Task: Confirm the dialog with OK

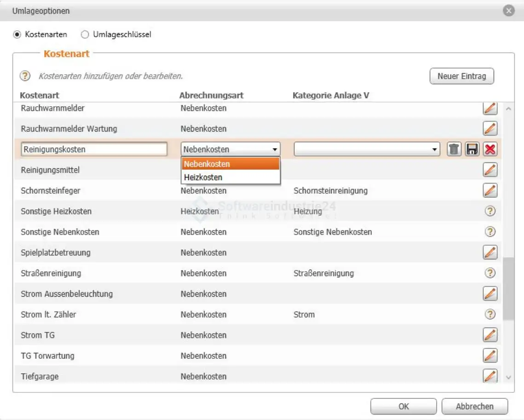Action: 403,407
